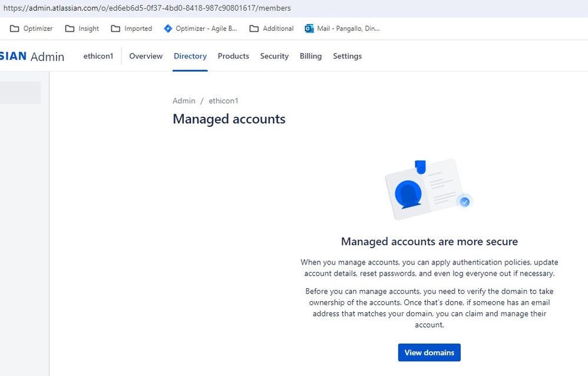
Task: Switch to the Directory tab
Action: [x=190, y=56]
